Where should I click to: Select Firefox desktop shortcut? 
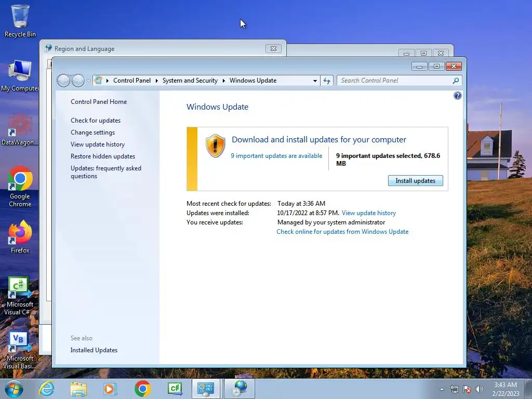point(20,237)
